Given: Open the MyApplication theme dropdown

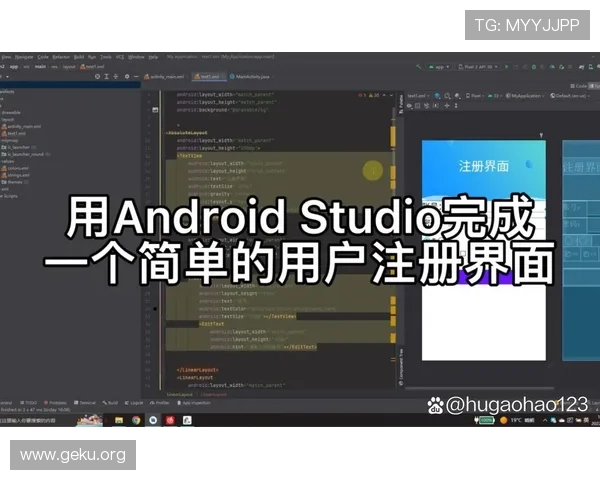Looking at the screenshot, I should pos(525,96).
